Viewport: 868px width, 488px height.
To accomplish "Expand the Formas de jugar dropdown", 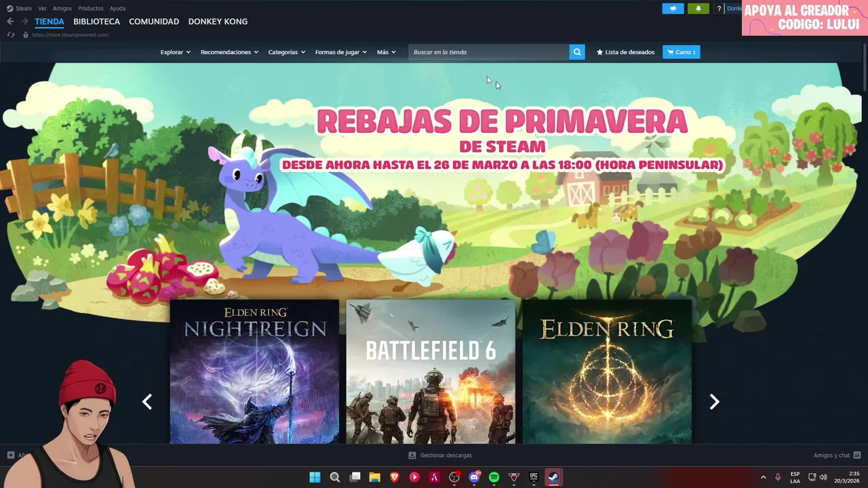I will click(340, 52).
